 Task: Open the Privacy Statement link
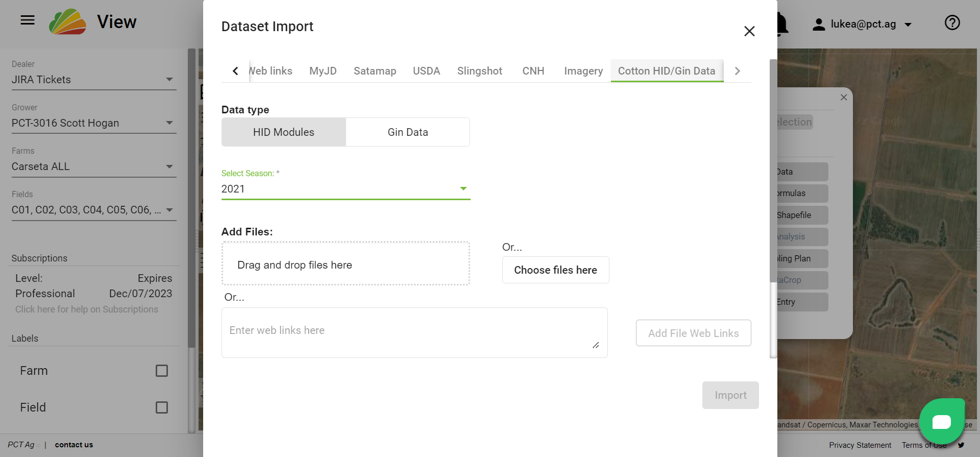pyautogui.click(x=860, y=445)
